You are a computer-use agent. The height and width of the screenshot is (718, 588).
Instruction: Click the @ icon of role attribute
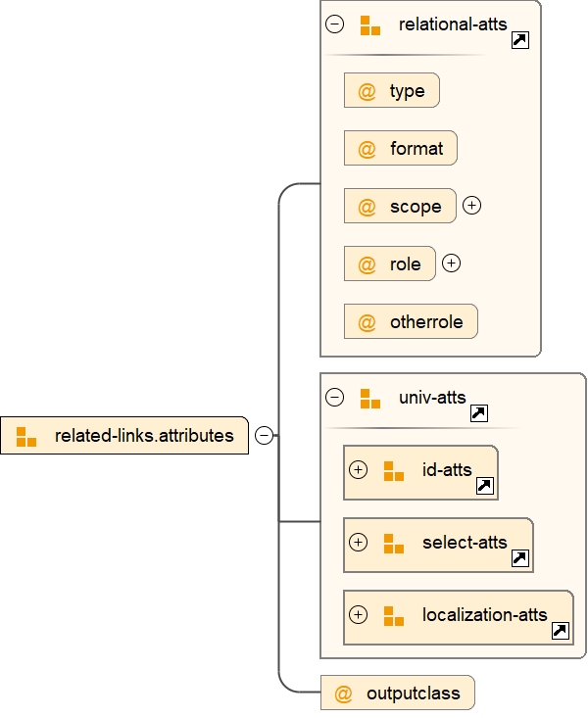click(367, 264)
